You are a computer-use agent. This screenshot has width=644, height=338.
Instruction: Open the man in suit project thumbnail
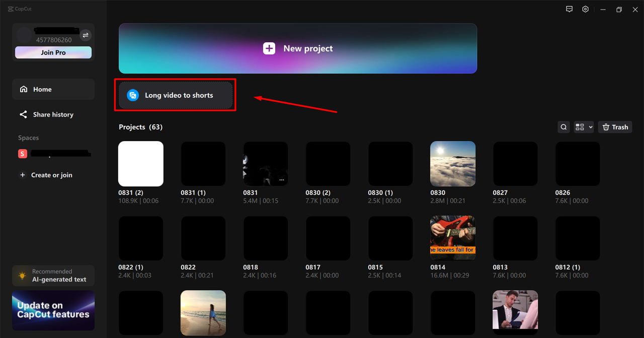click(515, 313)
